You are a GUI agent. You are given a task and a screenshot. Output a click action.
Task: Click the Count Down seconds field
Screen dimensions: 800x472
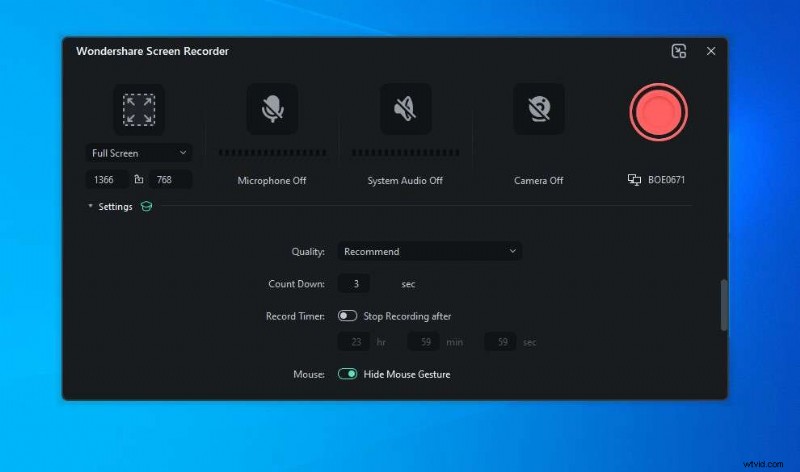tap(354, 284)
